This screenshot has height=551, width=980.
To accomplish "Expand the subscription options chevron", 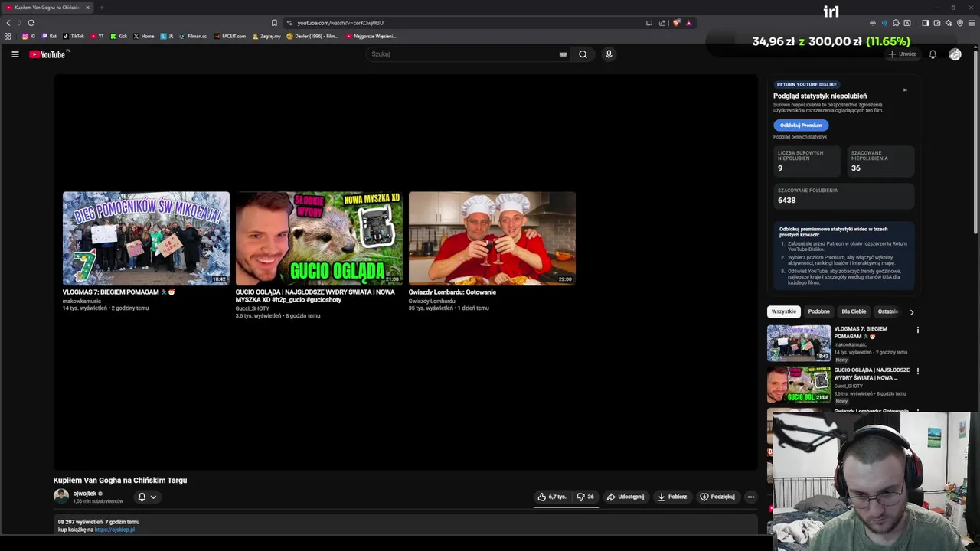I will [x=153, y=497].
